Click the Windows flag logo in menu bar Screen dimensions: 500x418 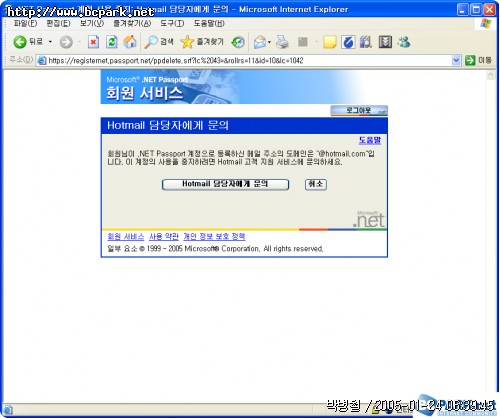pos(486,24)
